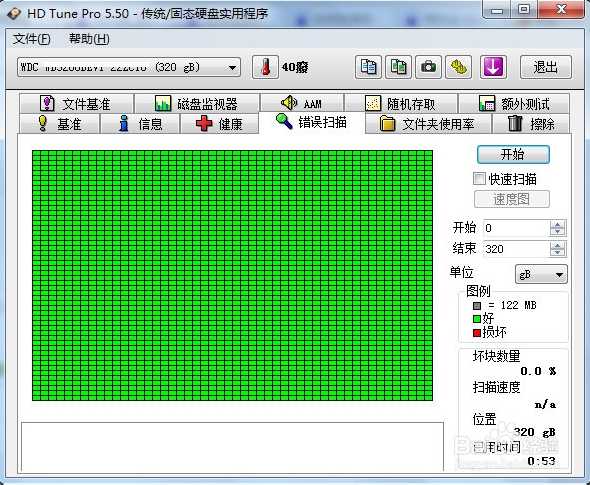Click the 40 temperature reading text
The image size is (590, 485).
[x=295, y=67]
